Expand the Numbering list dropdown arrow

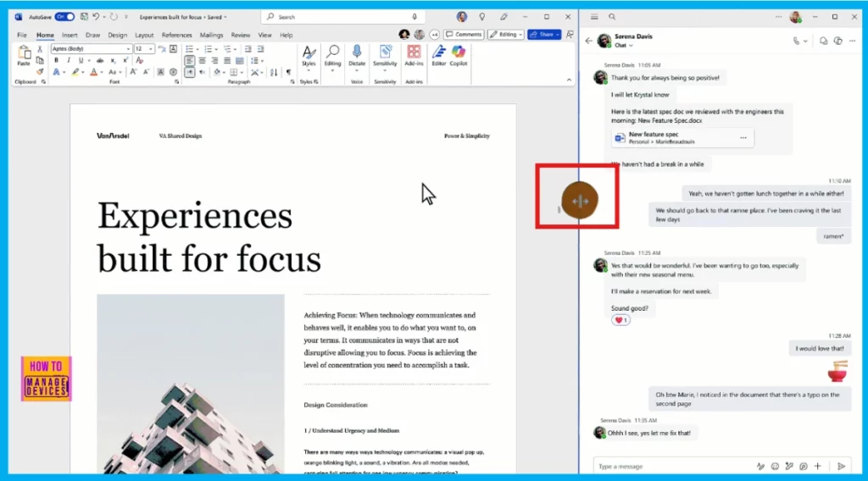[216, 49]
